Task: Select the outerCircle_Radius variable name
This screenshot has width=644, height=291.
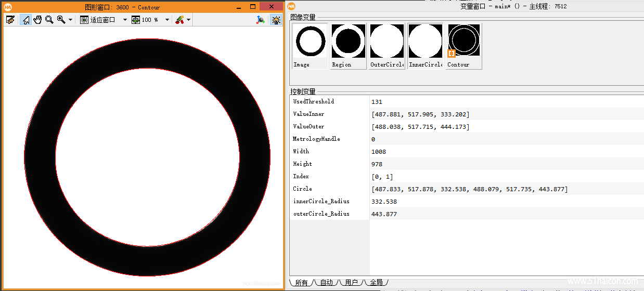Action: [x=321, y=214]
